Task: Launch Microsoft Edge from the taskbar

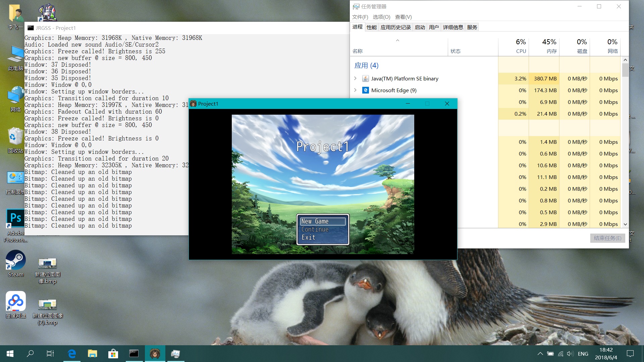Action: tap(72, 354)
